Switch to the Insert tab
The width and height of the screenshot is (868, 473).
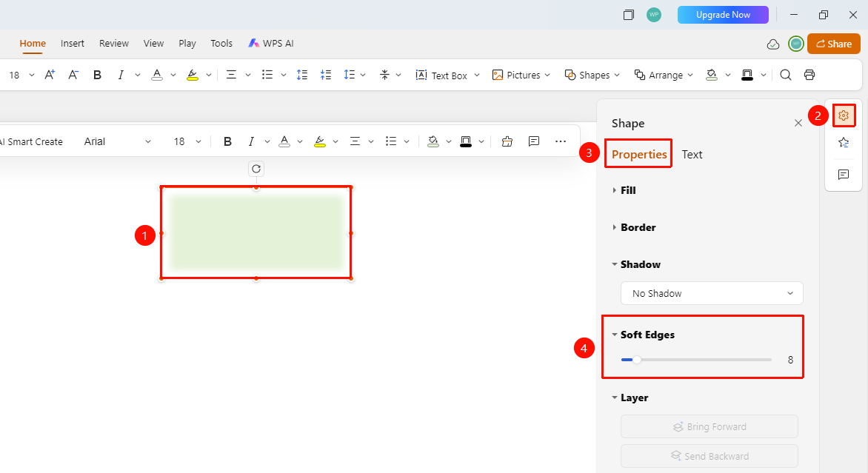73,43
